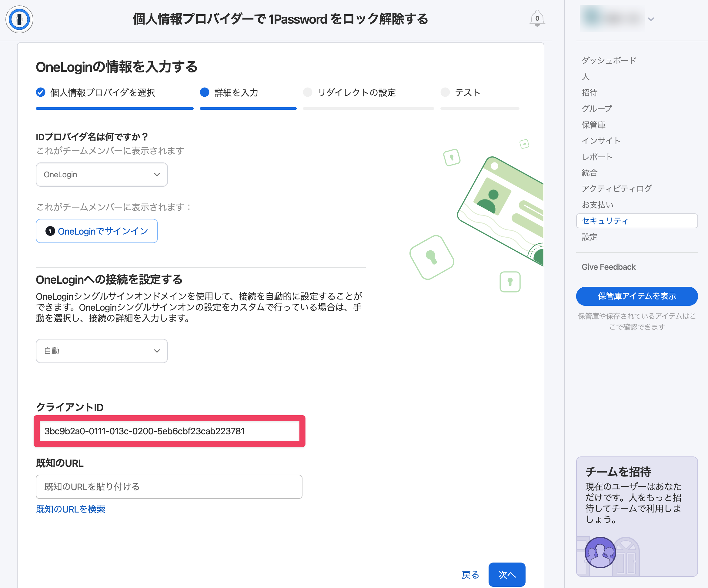Expand the account menu chevron

tap(651, 19)
